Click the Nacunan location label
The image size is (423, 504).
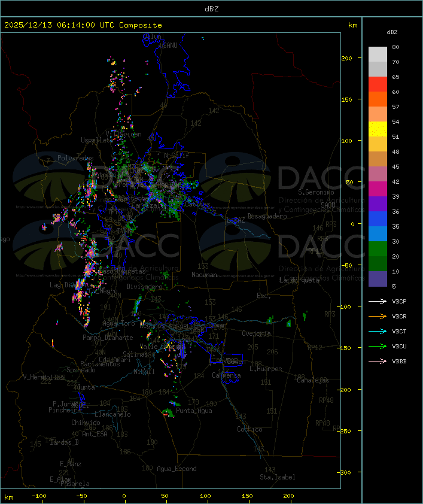(204, 275)
